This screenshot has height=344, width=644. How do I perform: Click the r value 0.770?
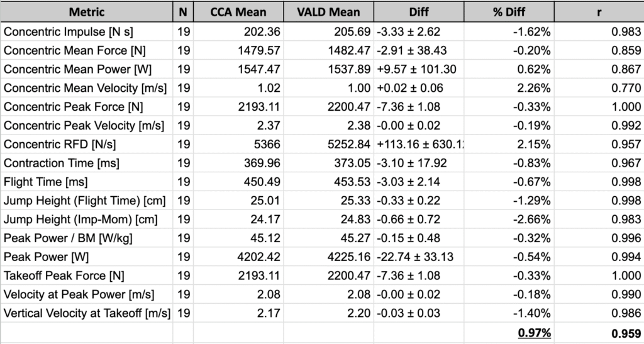625,87
